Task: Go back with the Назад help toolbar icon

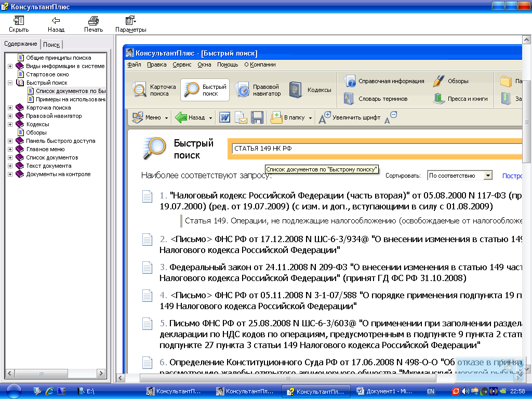Action: coord(56,21)
